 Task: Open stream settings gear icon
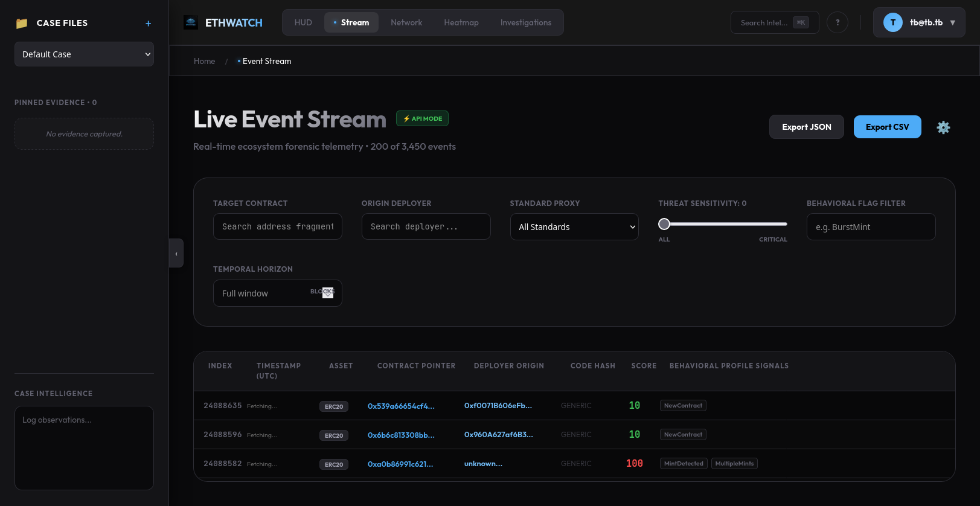943,127
